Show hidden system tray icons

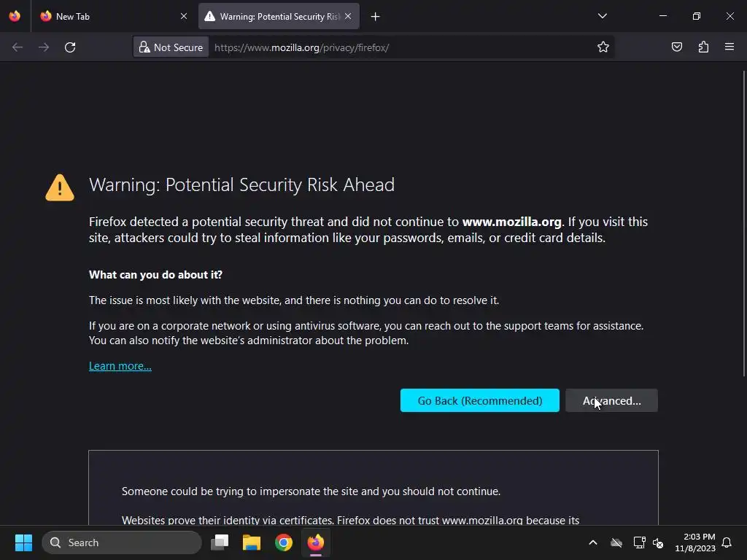click(593, 542)
